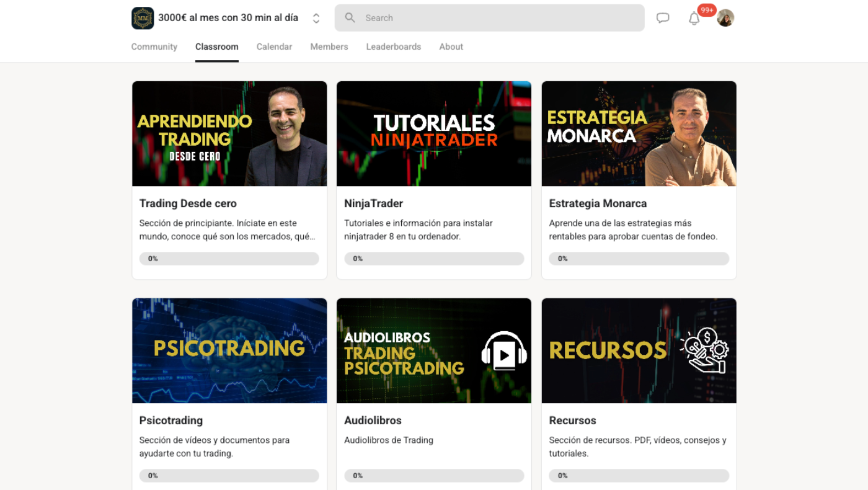Open the notifications bell

coord(694,19)
